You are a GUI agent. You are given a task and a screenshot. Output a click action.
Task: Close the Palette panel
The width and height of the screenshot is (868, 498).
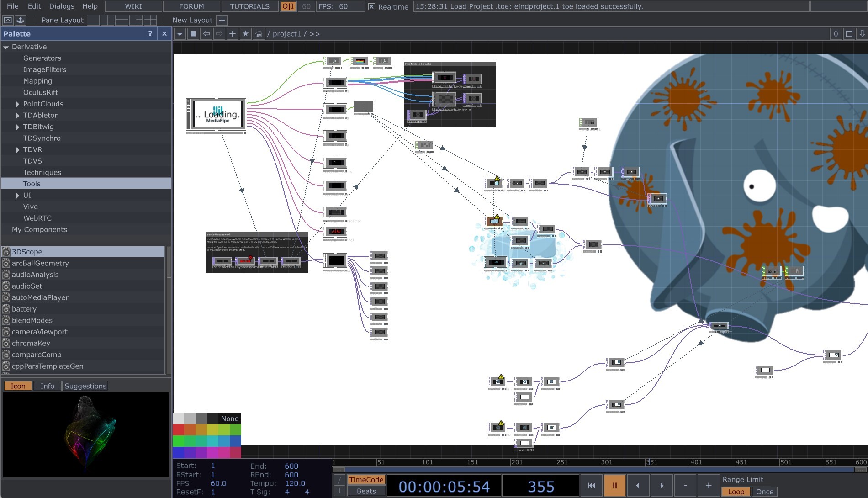(x=164, y=33)
